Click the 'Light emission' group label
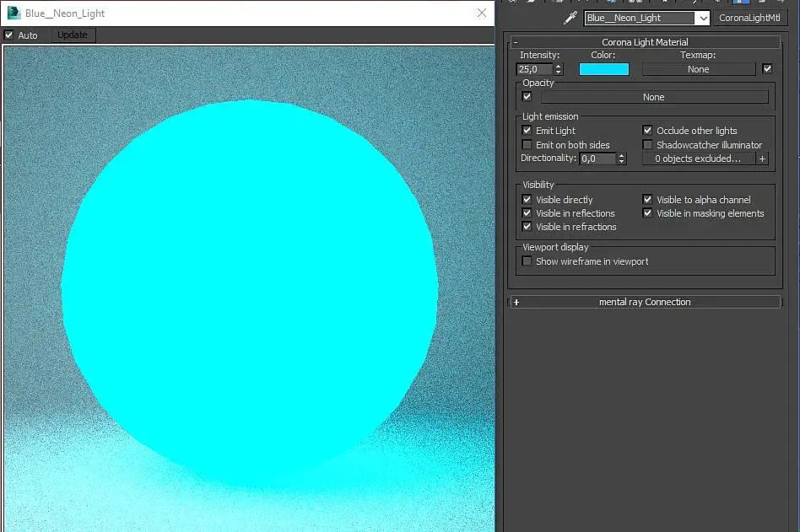 pos(550,116)
